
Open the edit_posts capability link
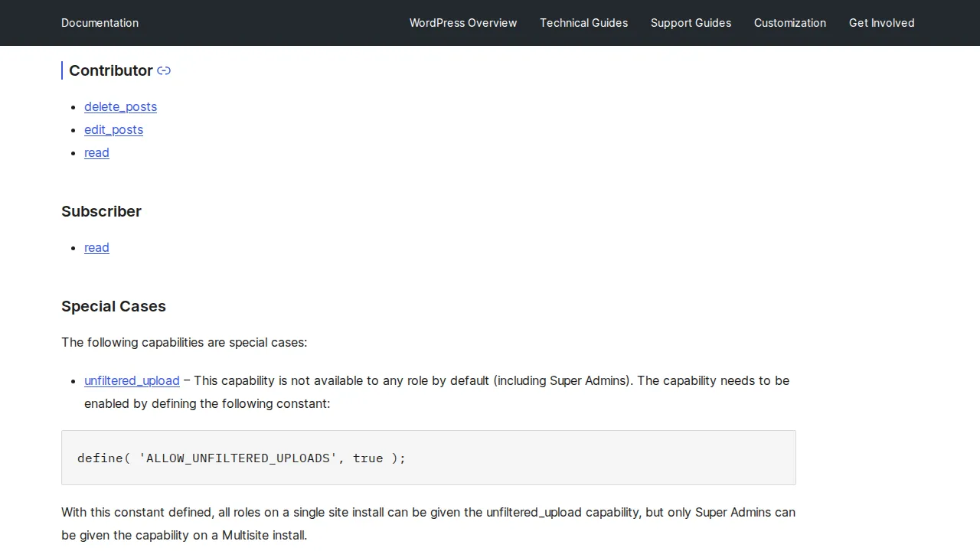[113, 130]
